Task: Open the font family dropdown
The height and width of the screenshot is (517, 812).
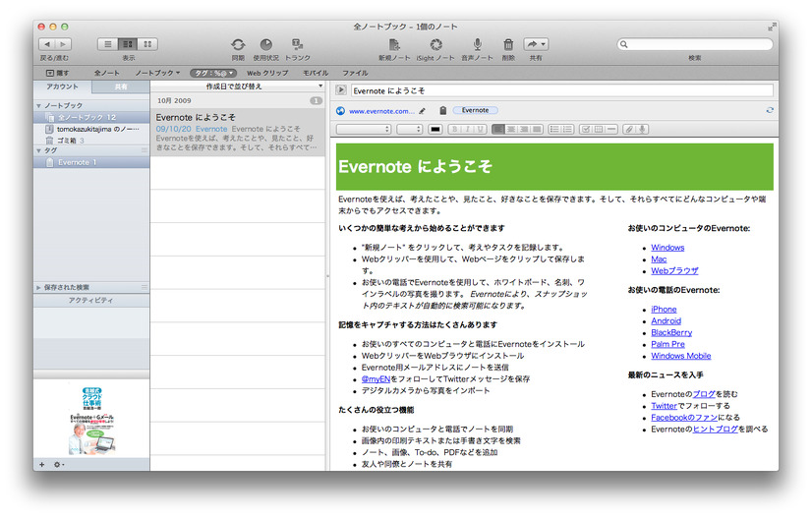Action: (364, 130)
